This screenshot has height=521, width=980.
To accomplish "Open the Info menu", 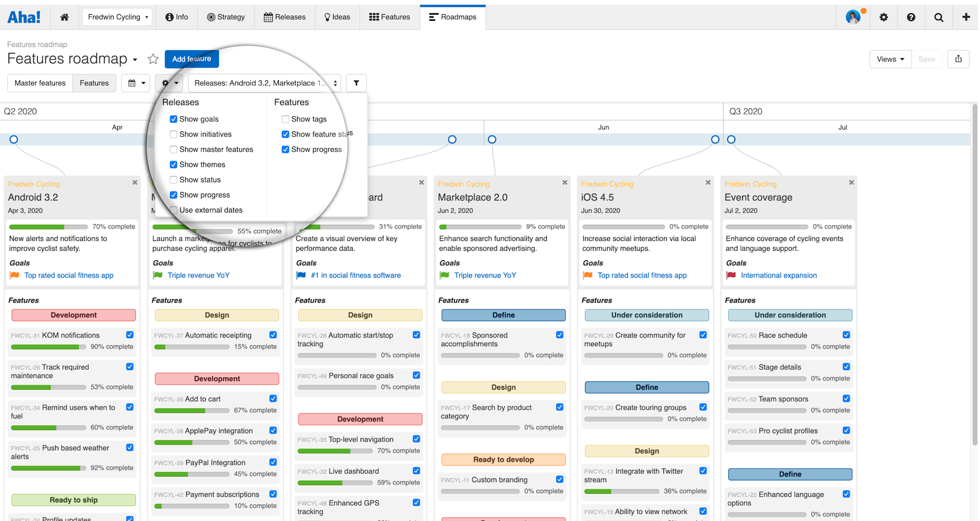I will (x=176, y=17).
